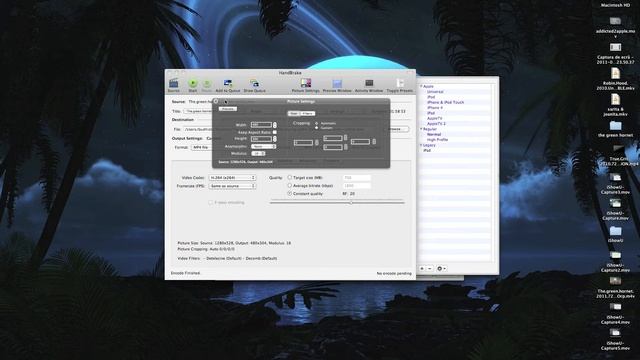Viewport: 640px width, 360px height.
Task: Click the plus button to add preset
Action: point(422,269)
